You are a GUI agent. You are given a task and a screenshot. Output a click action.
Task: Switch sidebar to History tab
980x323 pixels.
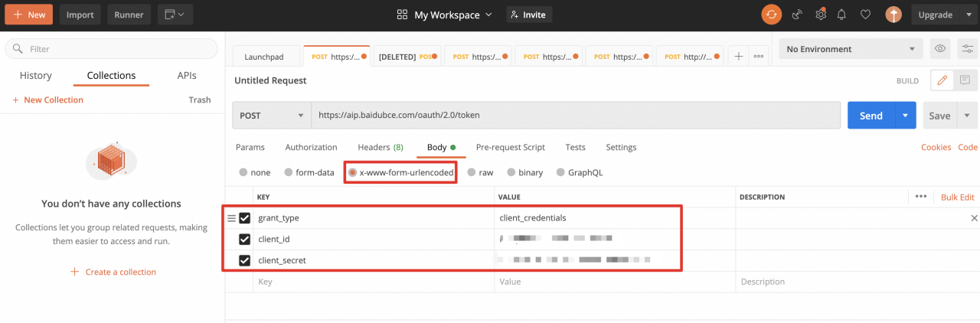tap(36, 75)
